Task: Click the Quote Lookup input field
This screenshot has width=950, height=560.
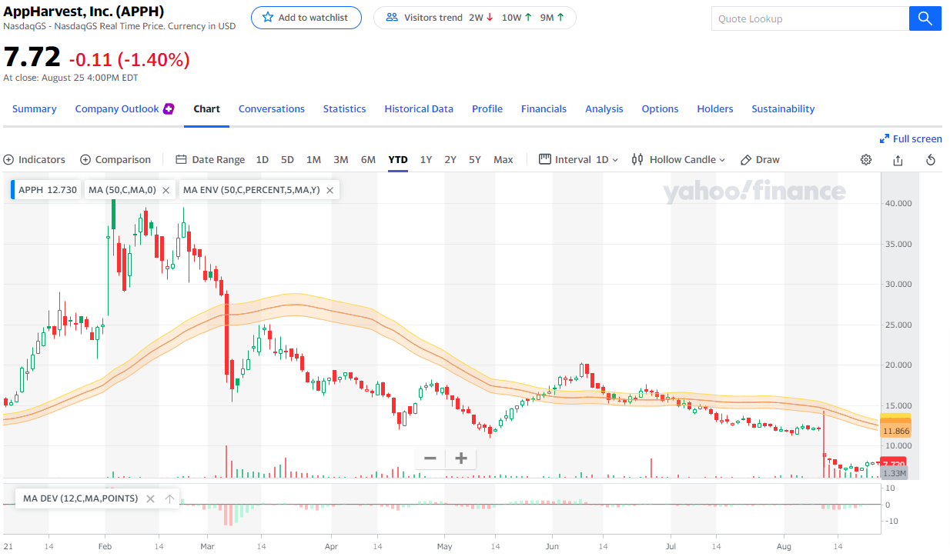Action: 810,18
